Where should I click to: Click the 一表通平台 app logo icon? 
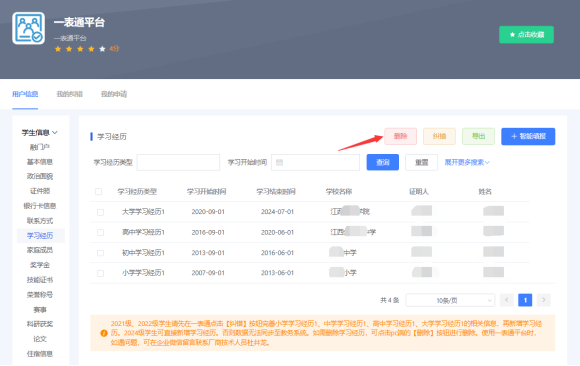pos(28,28)
